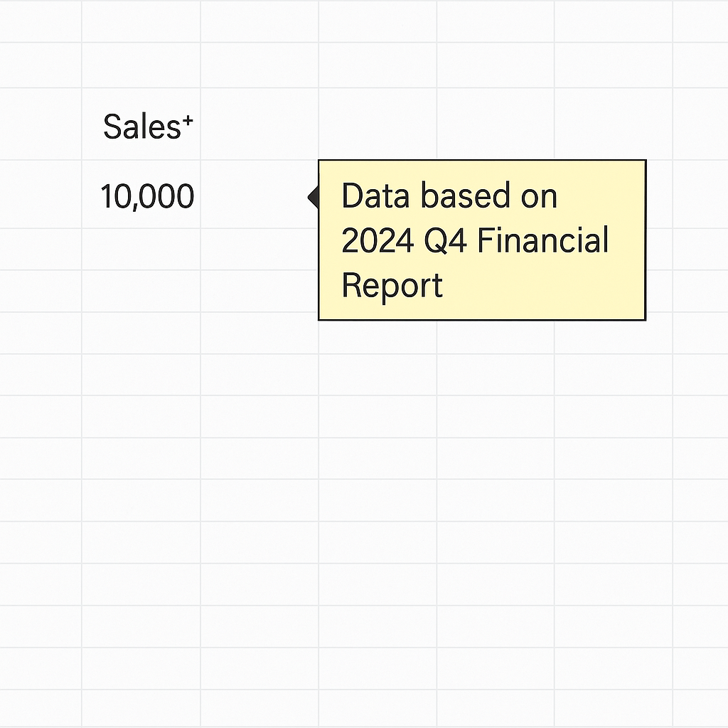Select the empty cell directly above Sales

141,65
